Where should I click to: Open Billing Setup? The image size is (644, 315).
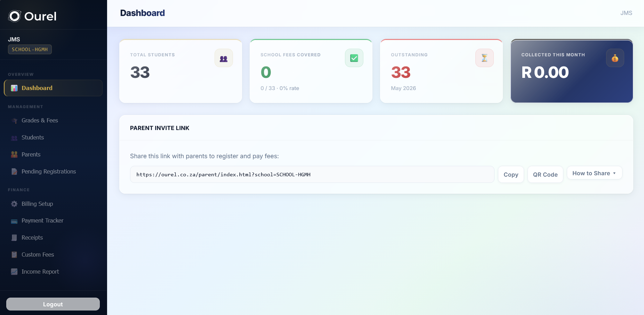point(53,204)
